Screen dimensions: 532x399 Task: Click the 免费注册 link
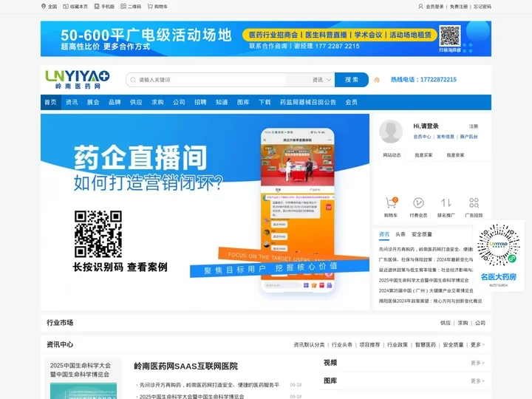coord(458,7)
